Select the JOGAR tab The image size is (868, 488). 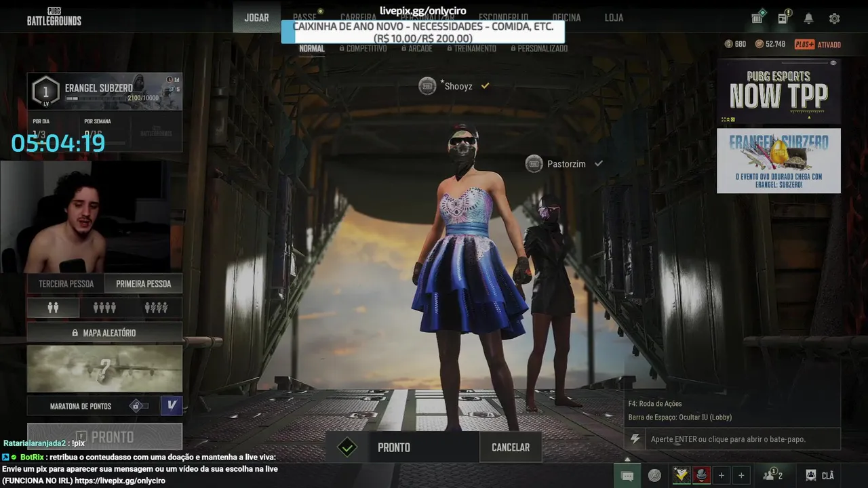[x=256, y=18]
